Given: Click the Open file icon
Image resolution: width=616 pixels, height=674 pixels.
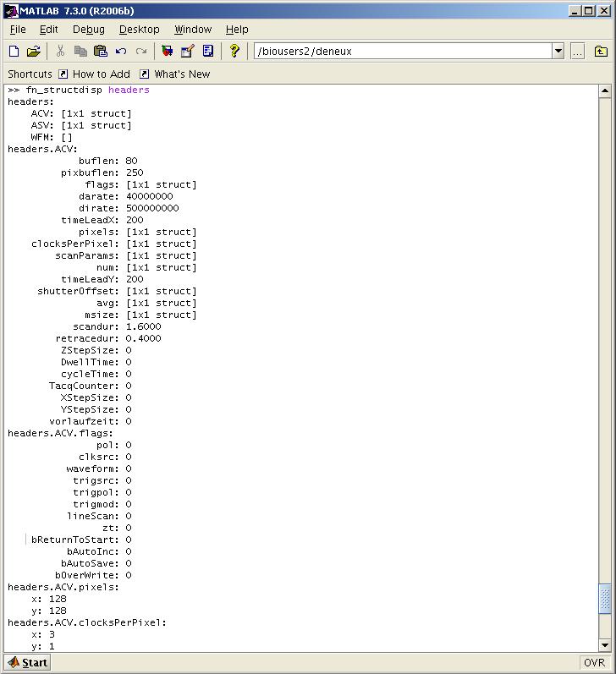Looking at the screenshot, I should [33, 51].
